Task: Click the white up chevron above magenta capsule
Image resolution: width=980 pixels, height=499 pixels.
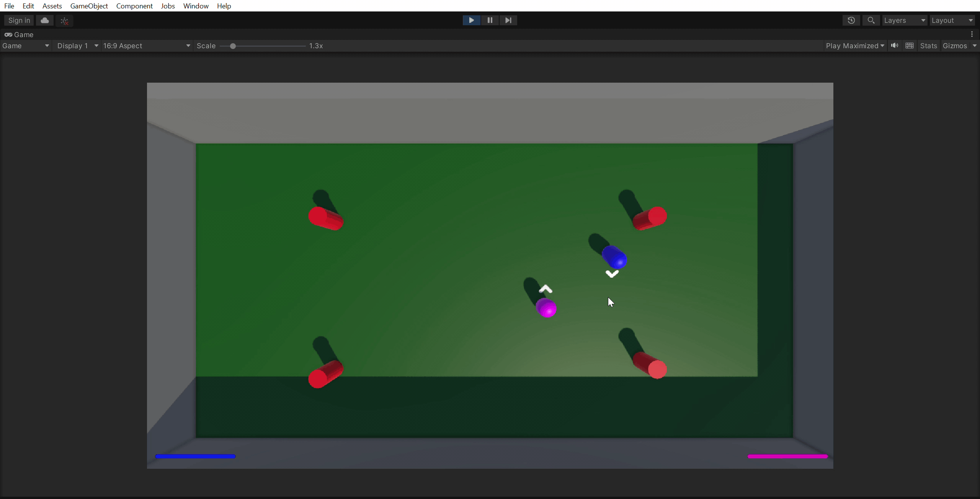Action: tap(546, 289)
